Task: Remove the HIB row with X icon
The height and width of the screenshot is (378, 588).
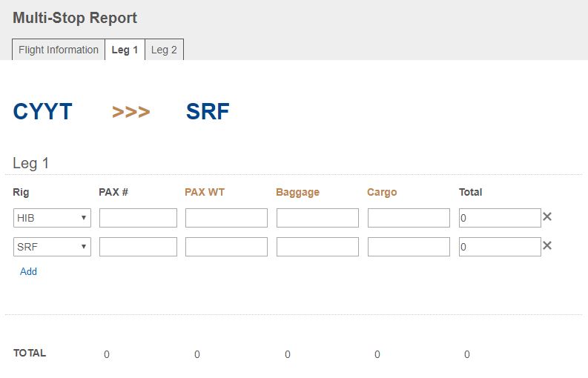Action: click(x=547, y=216)
